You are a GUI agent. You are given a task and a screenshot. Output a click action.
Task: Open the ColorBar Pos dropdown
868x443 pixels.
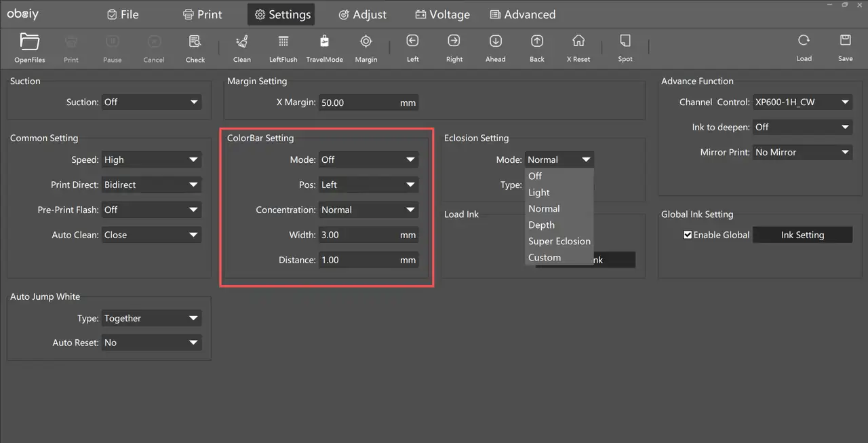tap(368, 185)
